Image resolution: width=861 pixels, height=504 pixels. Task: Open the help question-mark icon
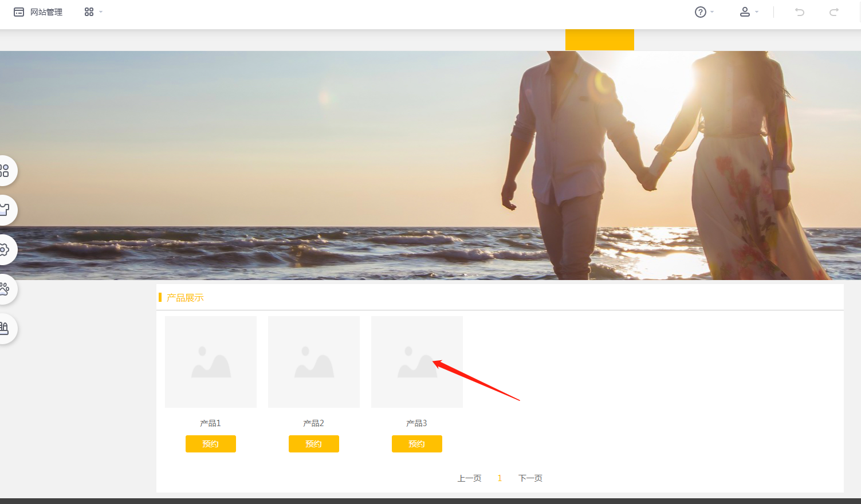pos(700,12)
